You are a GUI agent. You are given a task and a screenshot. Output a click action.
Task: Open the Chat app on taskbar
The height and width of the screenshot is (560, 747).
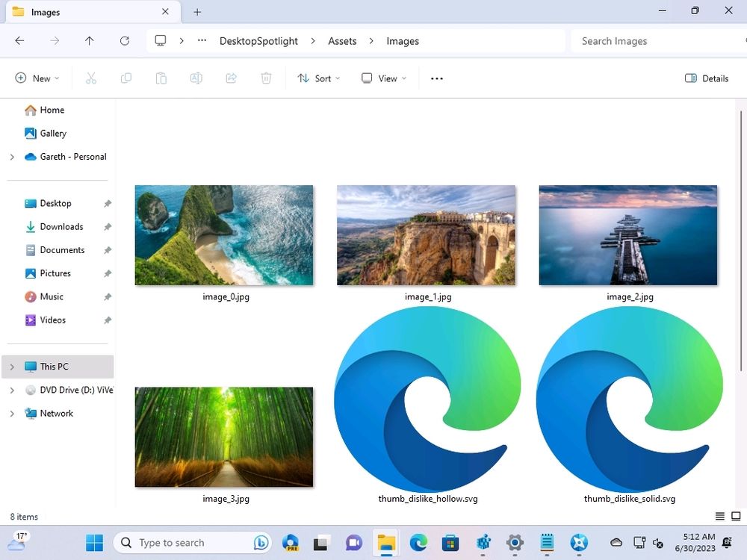point(353,542)
